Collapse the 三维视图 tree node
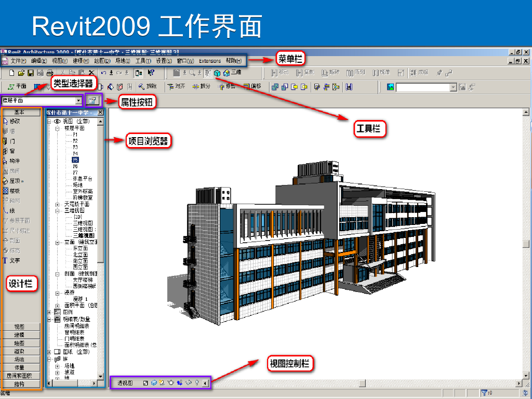The image size is (532, 399). coord(57,211)
